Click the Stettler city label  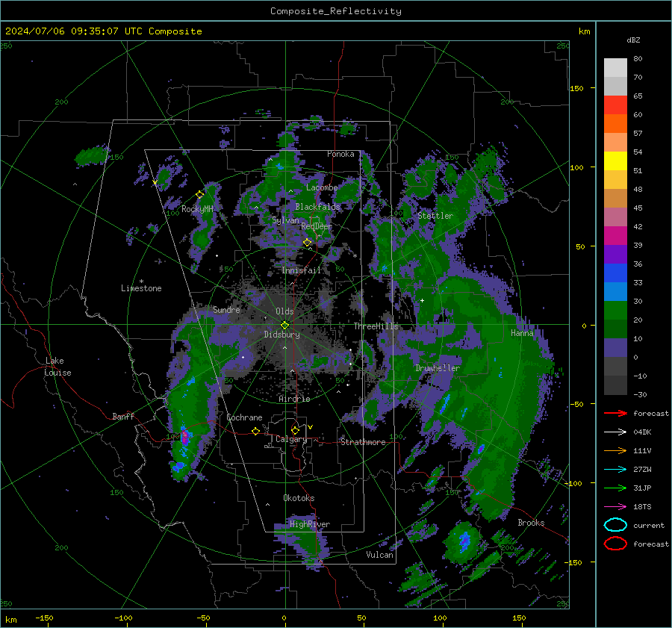tap(435, 216)
